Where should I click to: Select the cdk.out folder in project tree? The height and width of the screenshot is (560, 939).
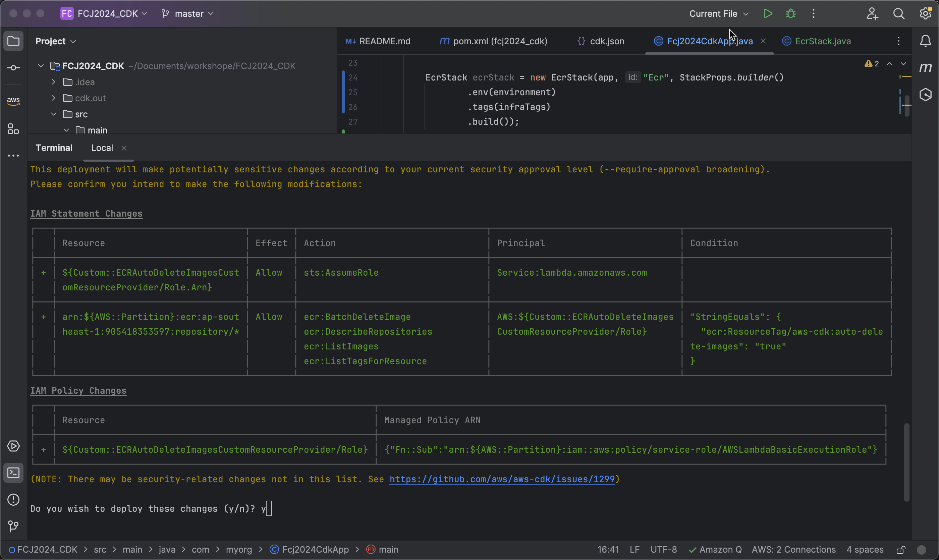click(x=90, y=98)
